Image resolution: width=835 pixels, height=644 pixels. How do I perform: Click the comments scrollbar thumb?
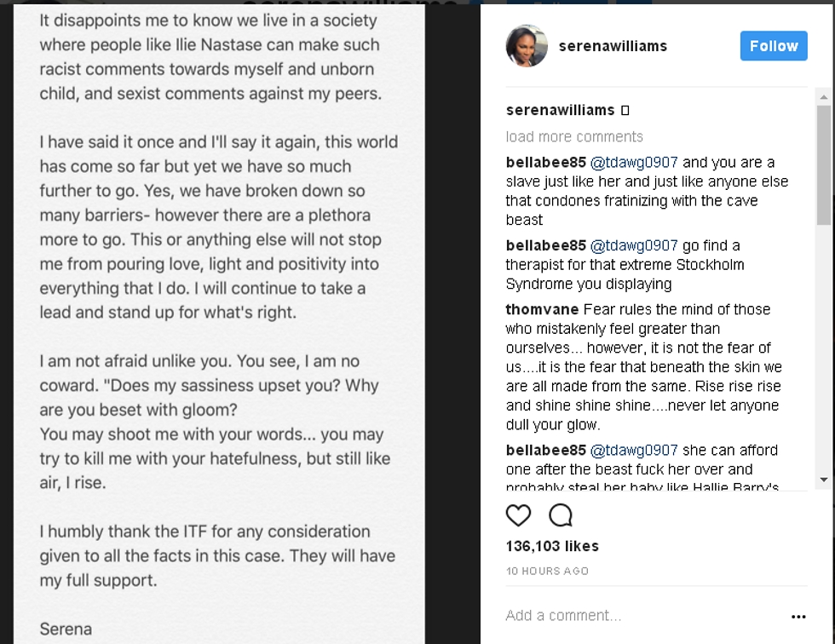823,164
